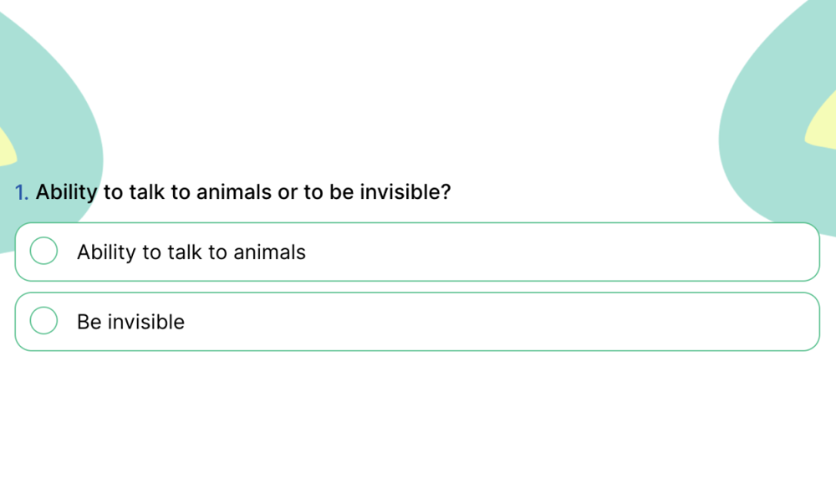The width and height of the screenshot is (836, 504).
Task: Select the 'Ability to talk to animals' radio button
Action: point(43,251)
